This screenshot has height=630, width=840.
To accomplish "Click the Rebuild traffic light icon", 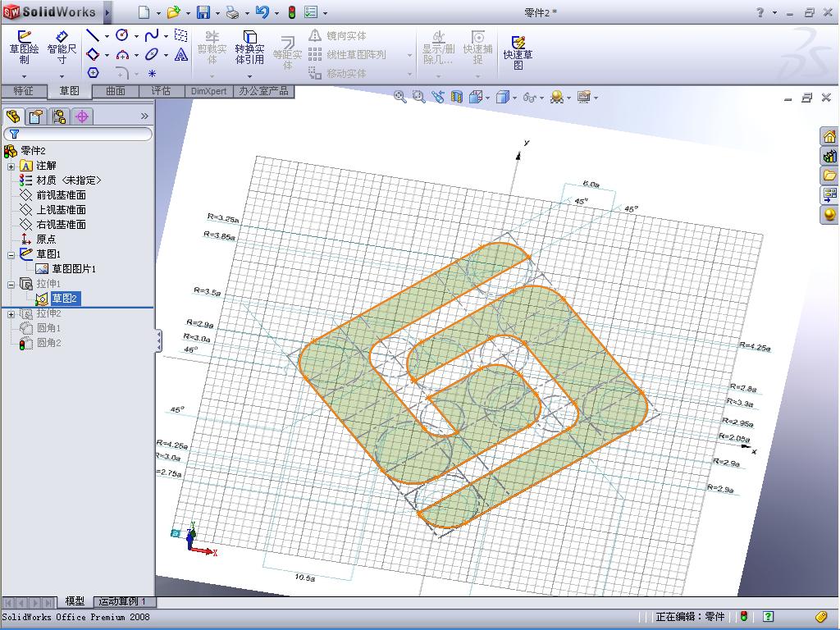I will (292, 12).
